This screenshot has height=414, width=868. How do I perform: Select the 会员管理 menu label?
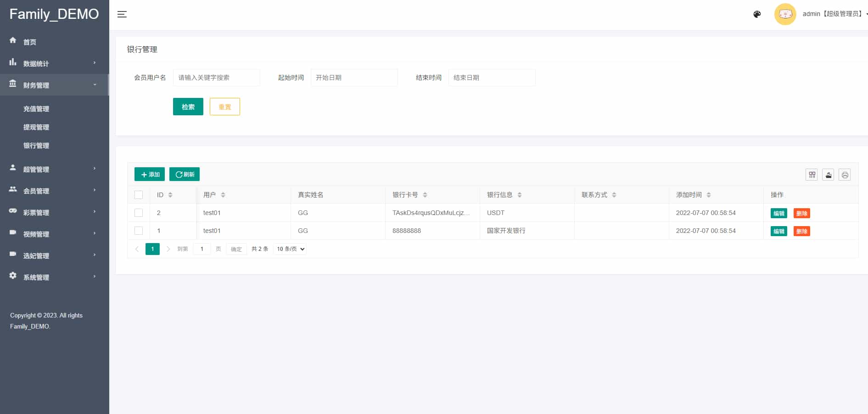pos(36,191)
